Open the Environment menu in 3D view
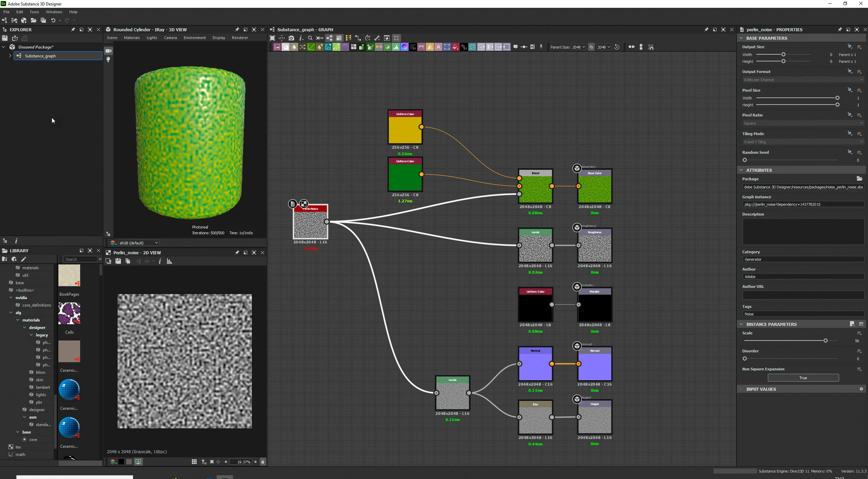The image size is (868, 479). point(195,38)
